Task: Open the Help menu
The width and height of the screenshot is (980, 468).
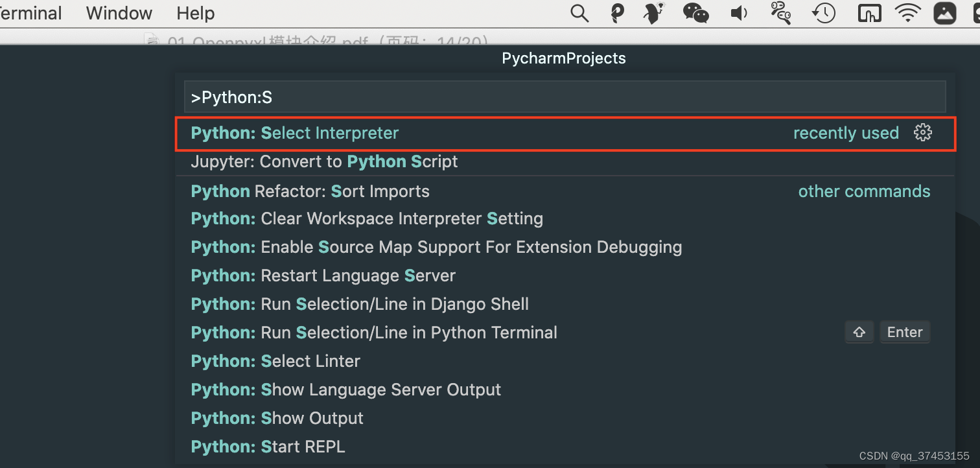Action: coord(194,13)
